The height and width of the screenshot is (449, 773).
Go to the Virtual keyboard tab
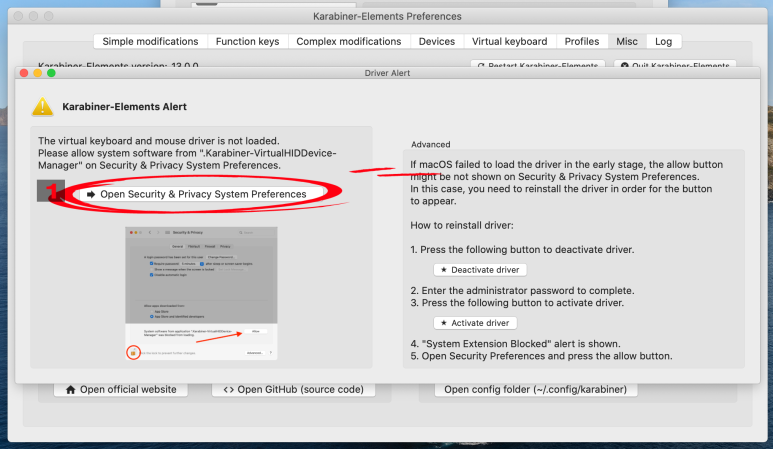pos(510,41)
